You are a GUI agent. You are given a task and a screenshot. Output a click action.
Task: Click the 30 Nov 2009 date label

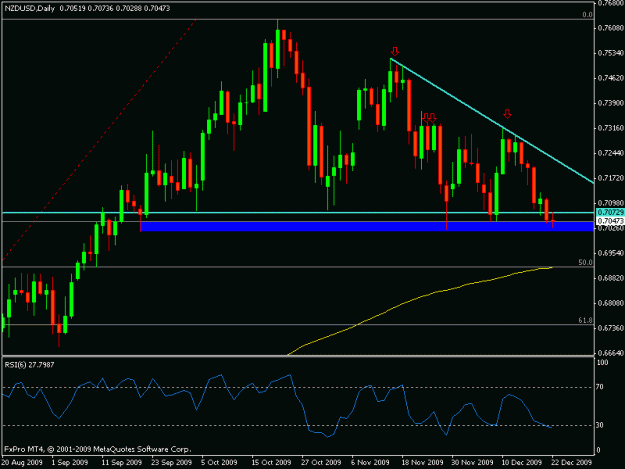(472, 463)
